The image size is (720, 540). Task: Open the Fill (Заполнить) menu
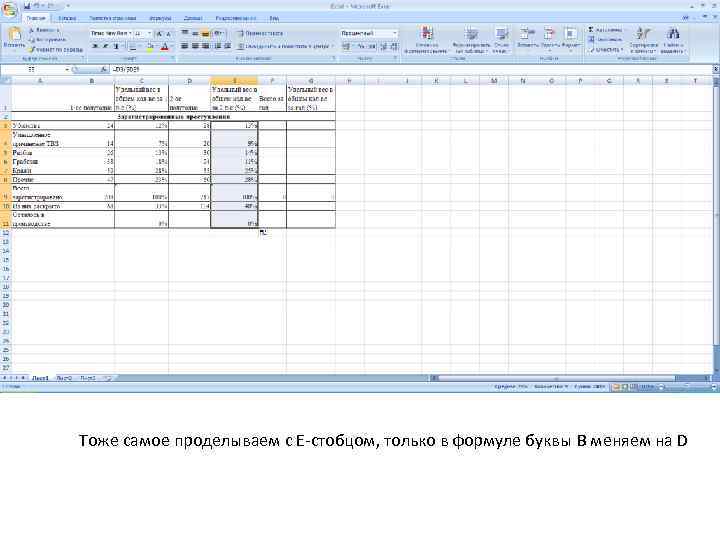coord(605,39)
